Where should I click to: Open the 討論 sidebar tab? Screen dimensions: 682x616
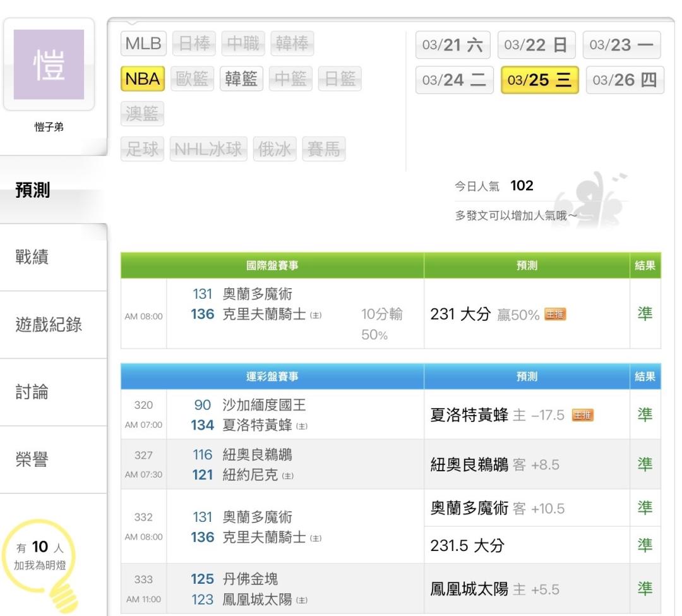point(53,392)
